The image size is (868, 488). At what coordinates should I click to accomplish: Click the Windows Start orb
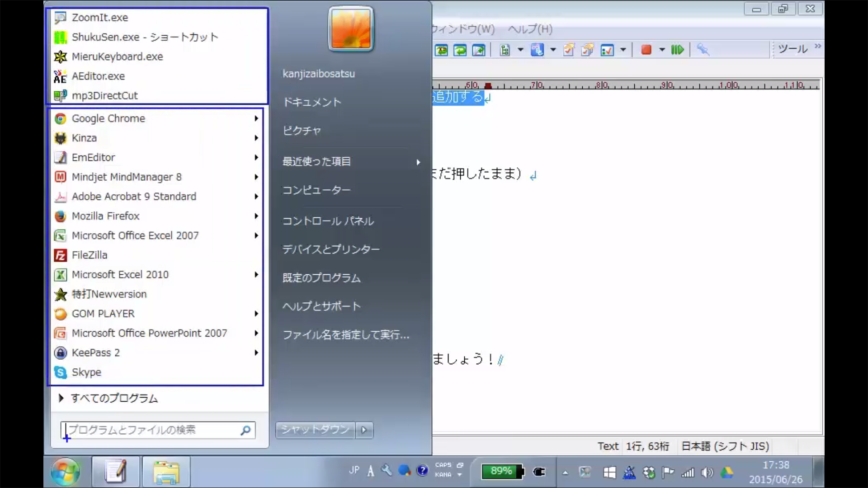(x=65, y=472)
